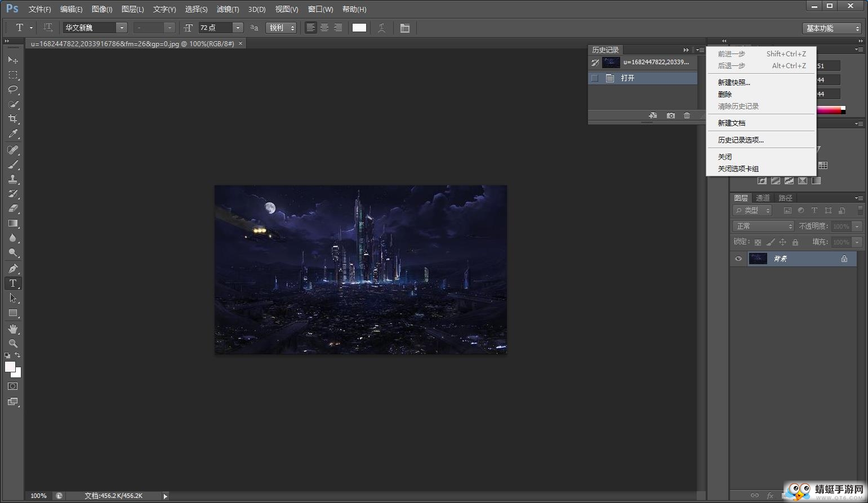The image size is (868, 503).
Task: Toggle history brush source for 打开 state
Action: pos(595,78)
